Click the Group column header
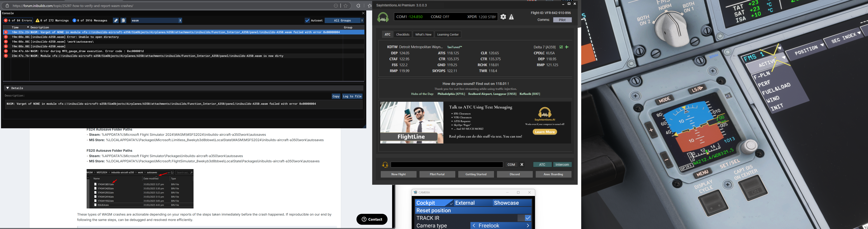 348,27
